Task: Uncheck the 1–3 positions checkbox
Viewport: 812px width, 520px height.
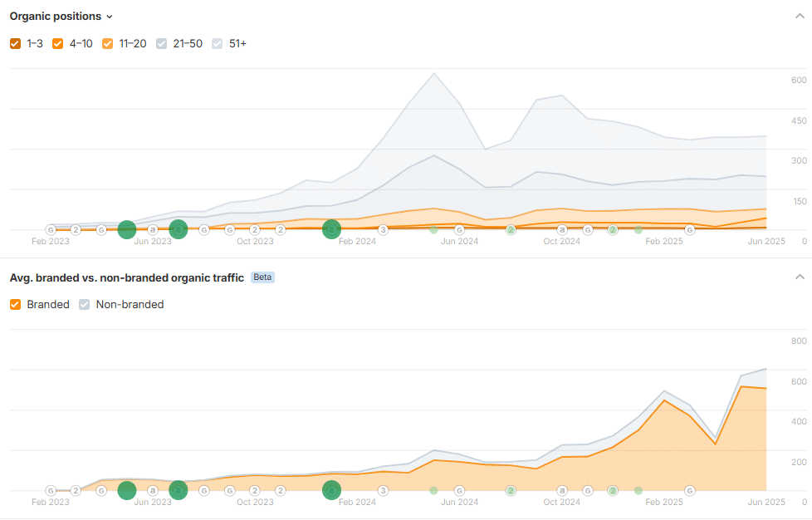Action: pos(16,43)
